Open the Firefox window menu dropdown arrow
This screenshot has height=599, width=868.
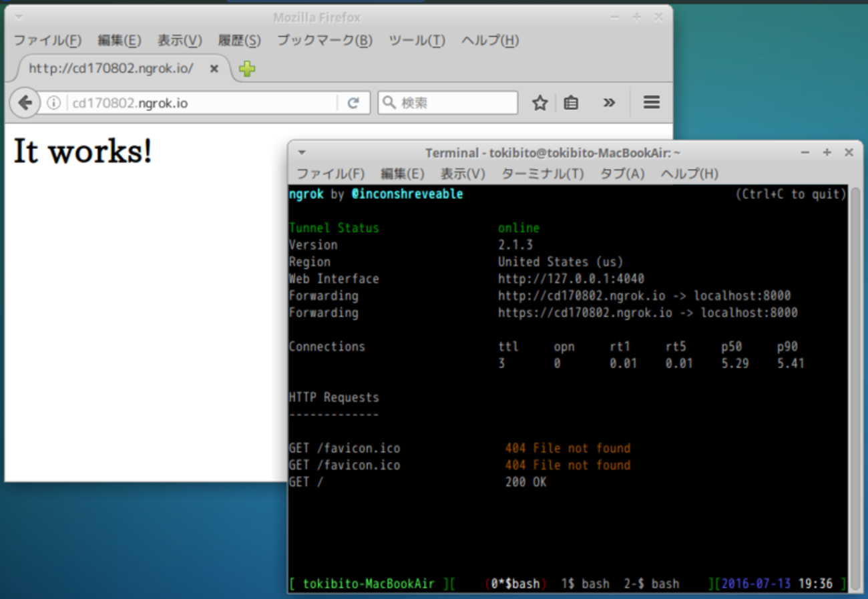pyautogui.click(x=19, y=17)
